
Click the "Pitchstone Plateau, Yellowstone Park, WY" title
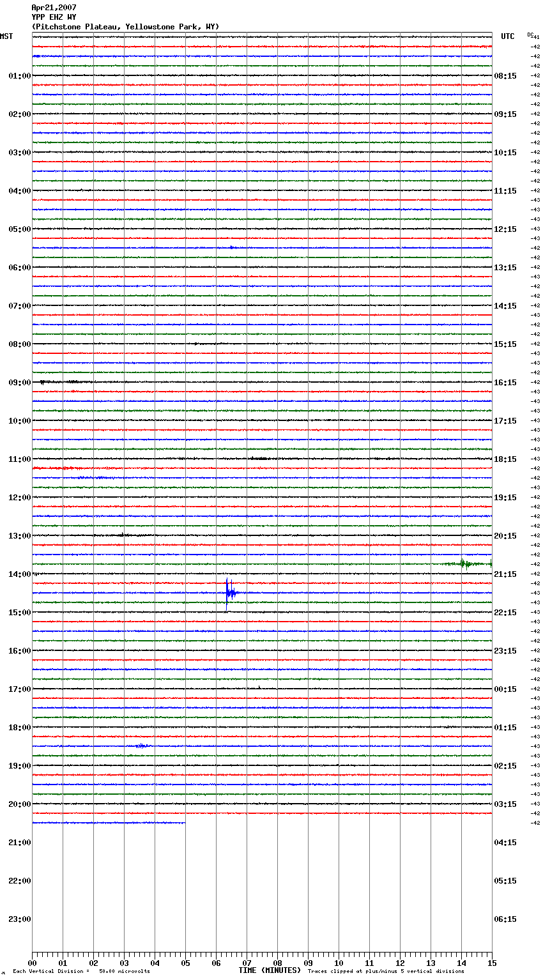click(x=125, y=27)
